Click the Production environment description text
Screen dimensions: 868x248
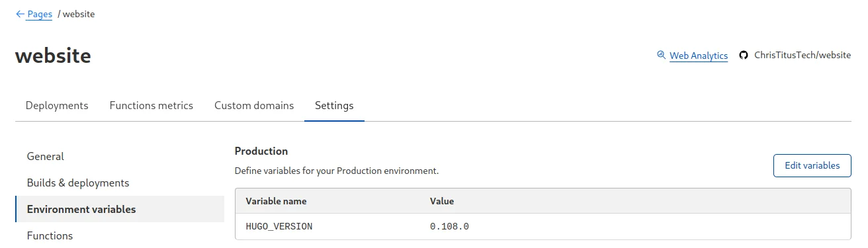pyautogui.click(x=337, y=171)
